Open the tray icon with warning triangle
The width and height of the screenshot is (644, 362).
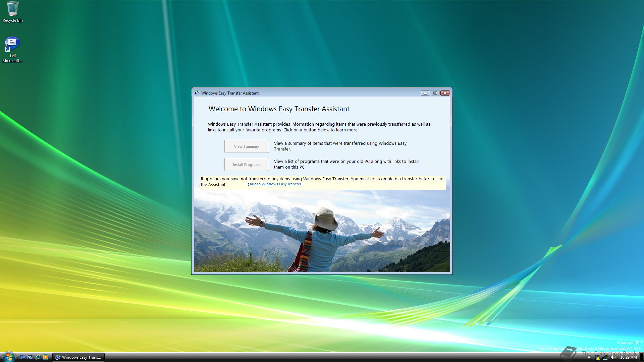(597, 357)
